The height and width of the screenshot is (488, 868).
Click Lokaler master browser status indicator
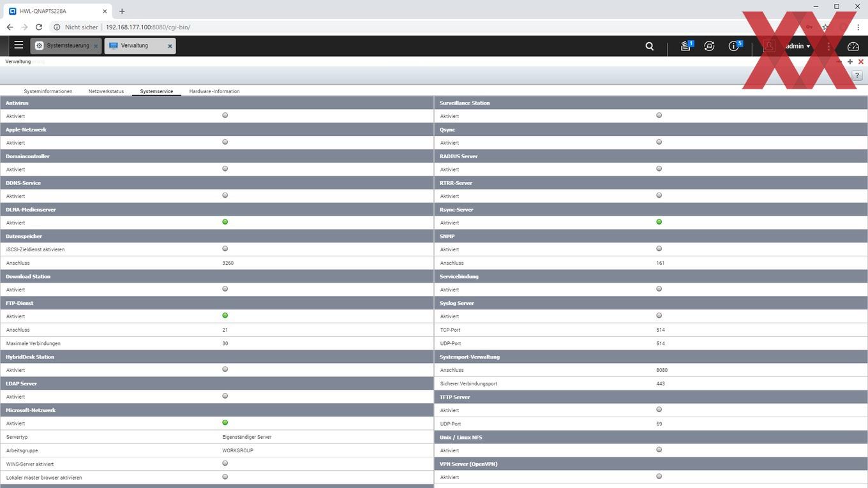click(x=225, y=477)
